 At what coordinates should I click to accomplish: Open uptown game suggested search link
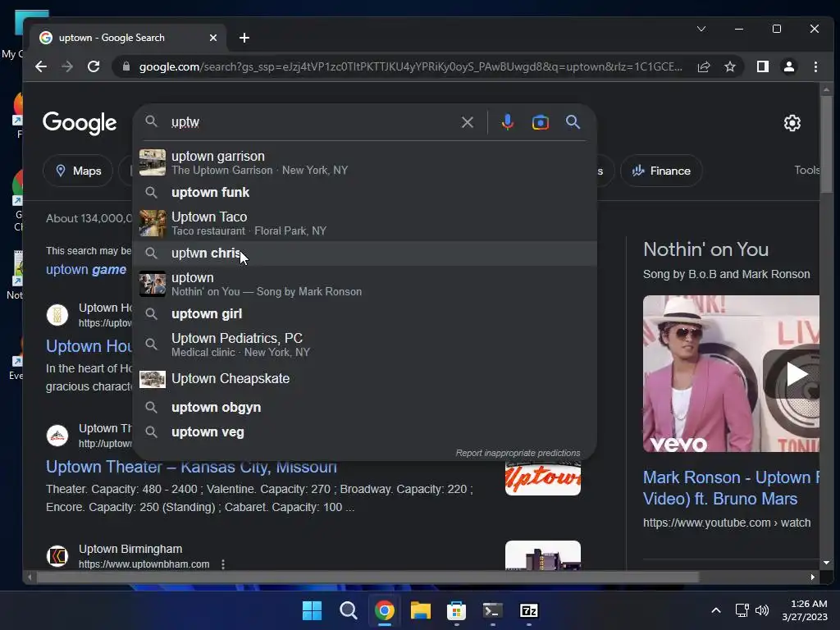point(86,269)
